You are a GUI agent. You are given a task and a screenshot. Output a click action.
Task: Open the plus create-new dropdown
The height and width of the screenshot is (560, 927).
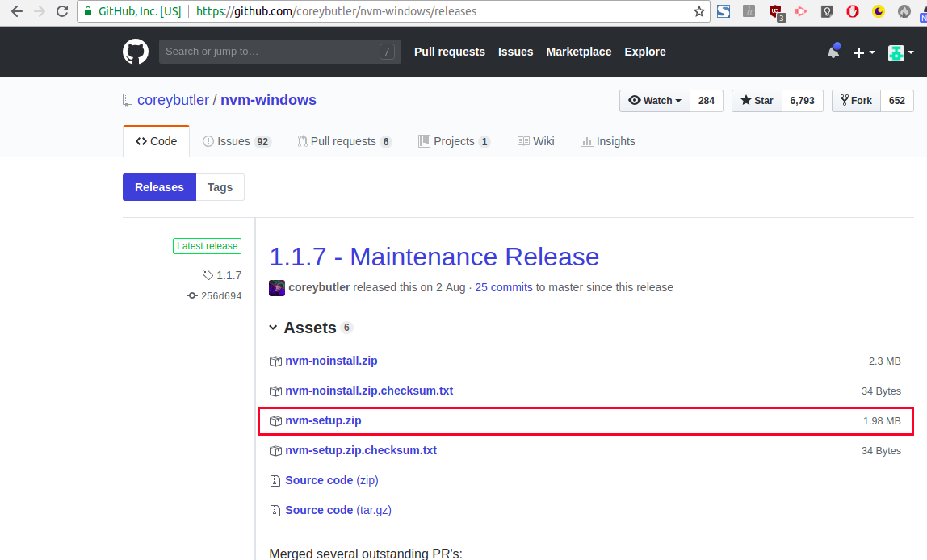[864, 52]
